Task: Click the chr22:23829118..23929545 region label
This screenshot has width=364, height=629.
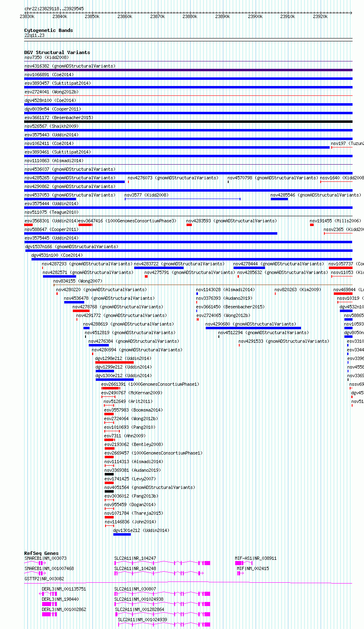Action: (54, 9)
